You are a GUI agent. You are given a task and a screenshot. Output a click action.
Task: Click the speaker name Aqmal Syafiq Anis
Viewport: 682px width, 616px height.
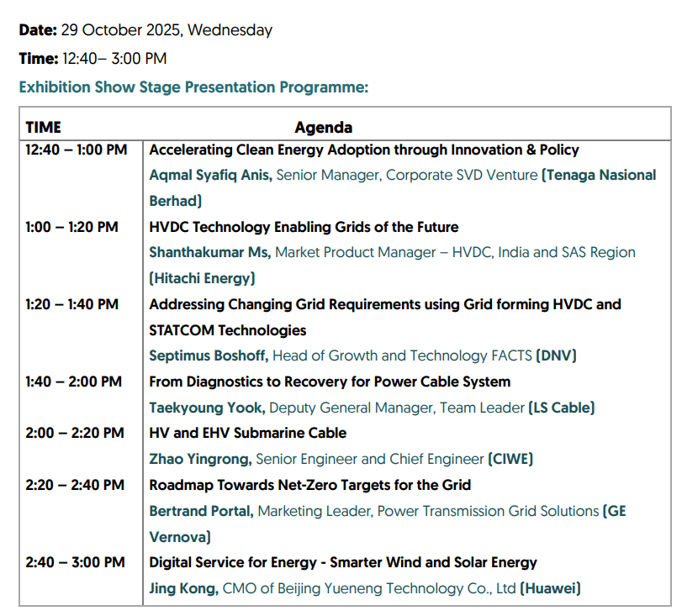click(210, 176)
